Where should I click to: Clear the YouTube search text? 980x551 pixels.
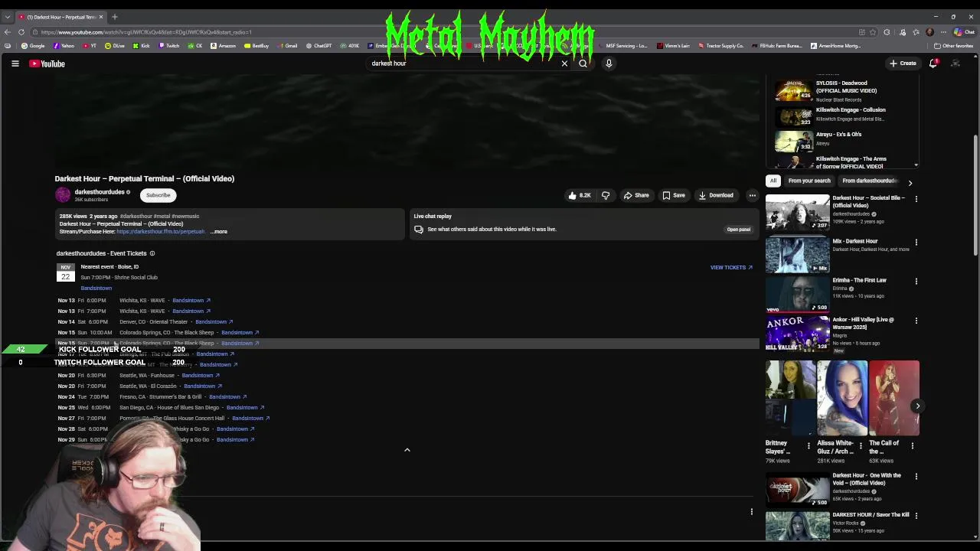pos(564,64)
